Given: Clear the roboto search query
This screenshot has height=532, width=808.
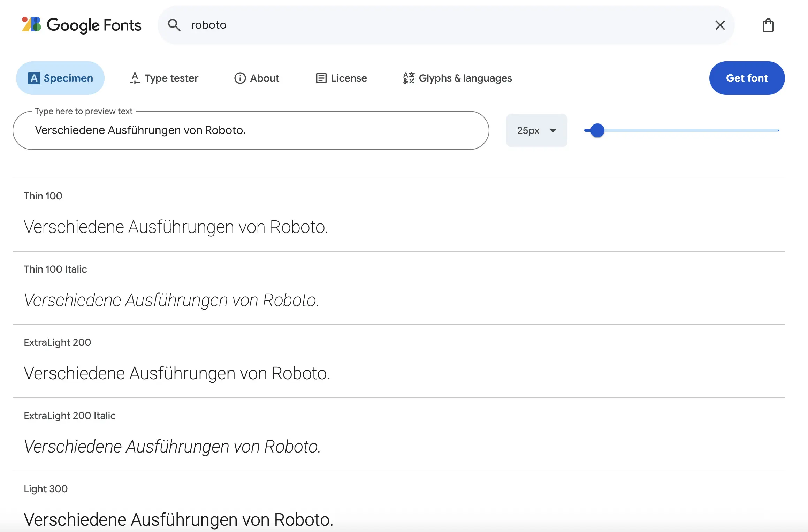Looking at the screenshot, I should [x=719, y=25].
